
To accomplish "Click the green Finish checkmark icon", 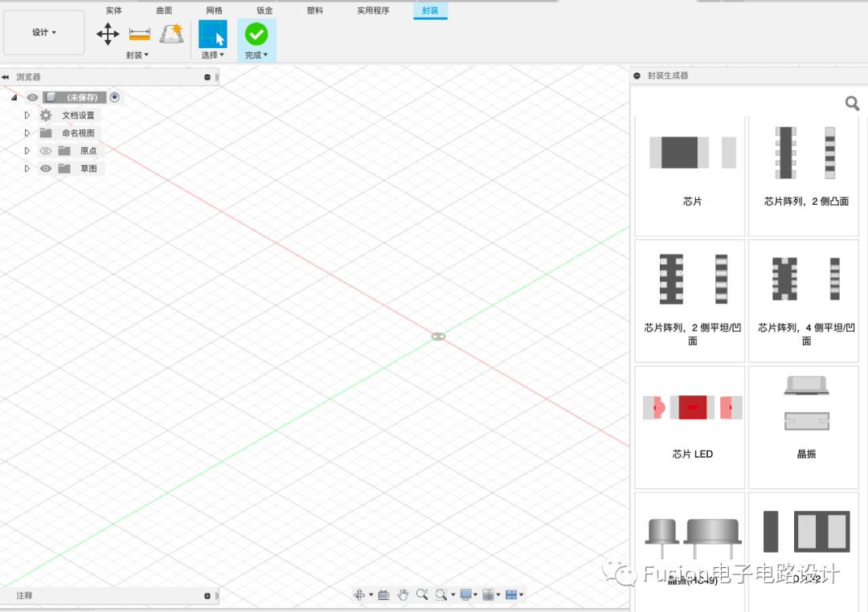I will click(256, 35).
